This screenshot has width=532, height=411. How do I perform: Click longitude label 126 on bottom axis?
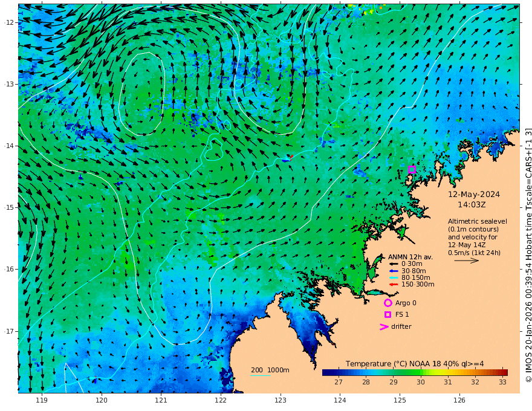pos(459,401)
